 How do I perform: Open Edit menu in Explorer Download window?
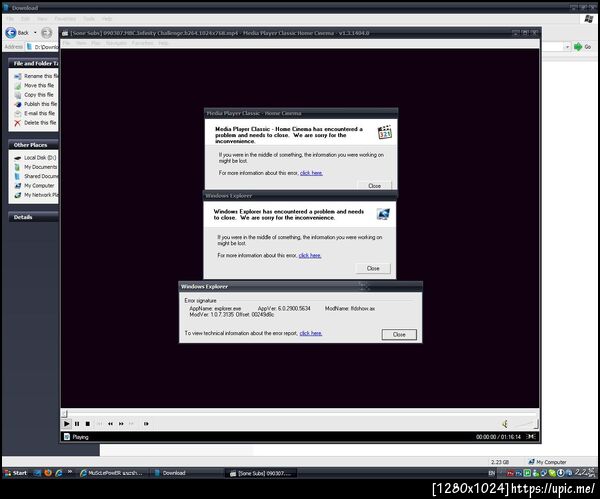tap(25, 18)
